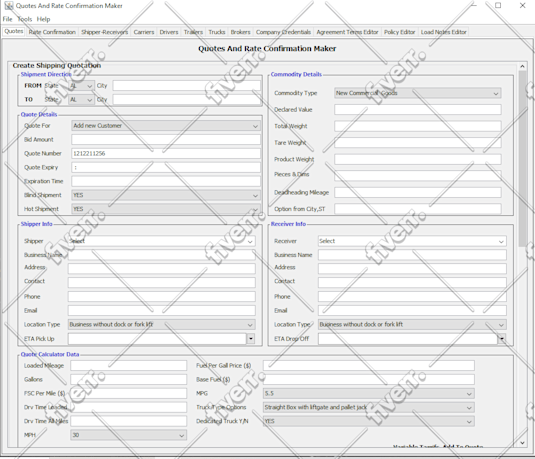This screenshot has width=535, height=459.
Task: Click the Receiver Business Name field
Action: coord(412,255)
